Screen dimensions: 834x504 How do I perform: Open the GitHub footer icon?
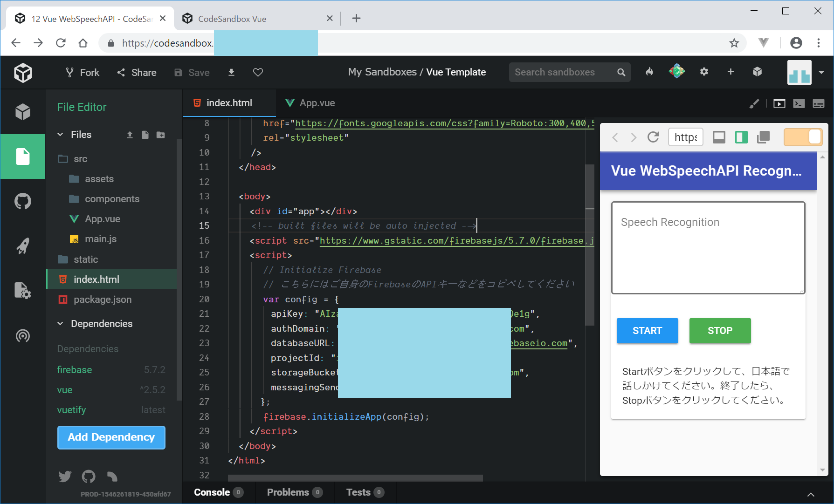pyautogui.click(x=89, y=477)
